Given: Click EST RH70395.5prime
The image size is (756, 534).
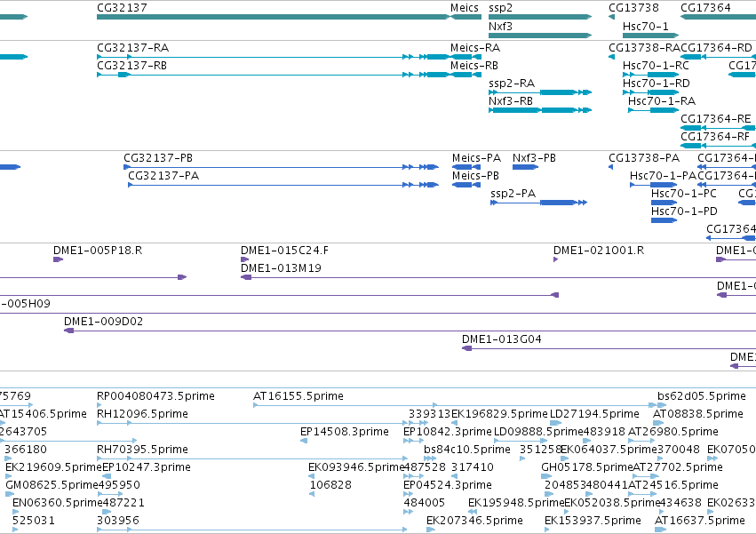Looking at the screenshot, I should click(142, 450).
